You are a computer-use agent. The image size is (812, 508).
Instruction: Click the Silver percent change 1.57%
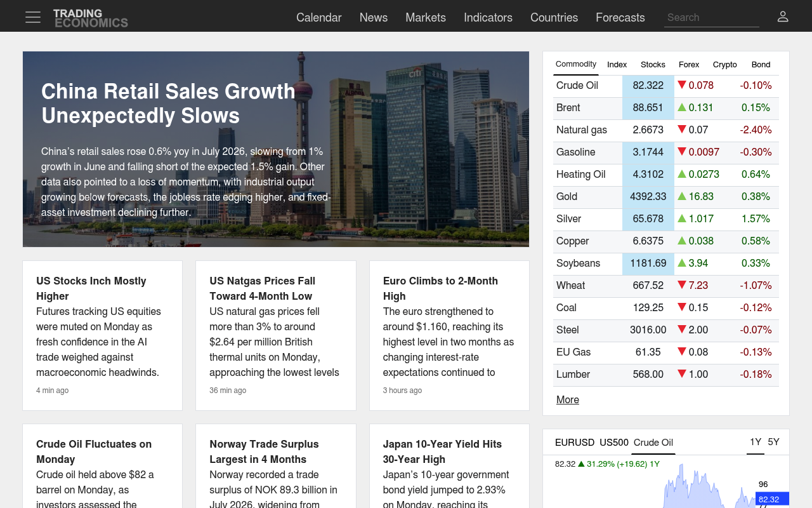coord(756,219)
